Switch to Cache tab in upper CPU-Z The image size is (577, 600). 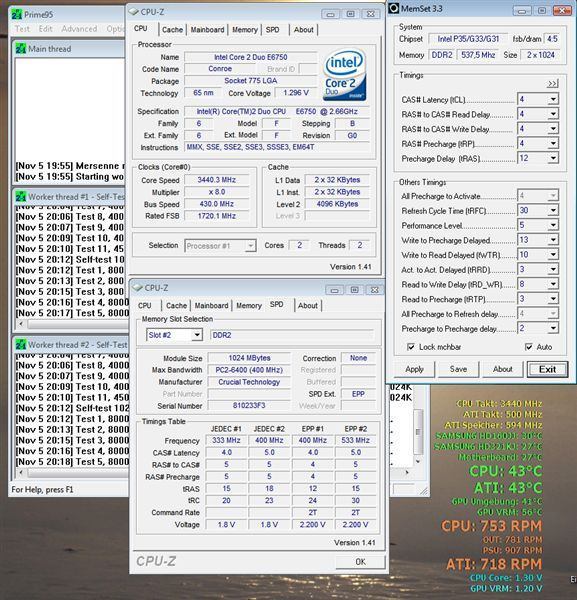click(x=173, y=29)
